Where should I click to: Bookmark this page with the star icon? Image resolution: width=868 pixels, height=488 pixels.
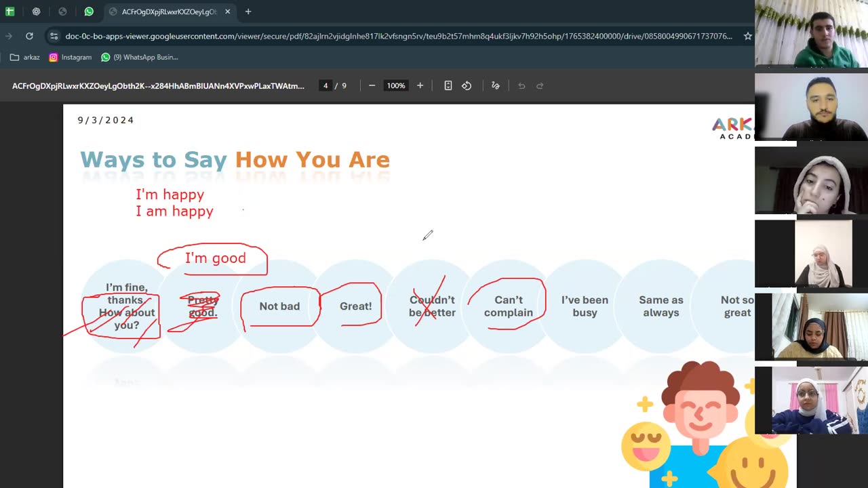(747, 36)
